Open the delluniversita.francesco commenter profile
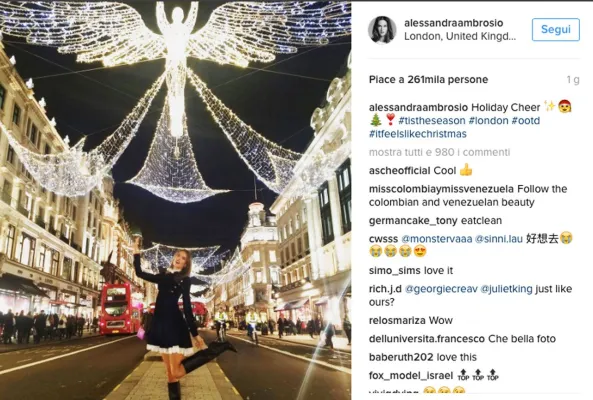The width and height of the screenshot is (593, 400). coord(427,338)
